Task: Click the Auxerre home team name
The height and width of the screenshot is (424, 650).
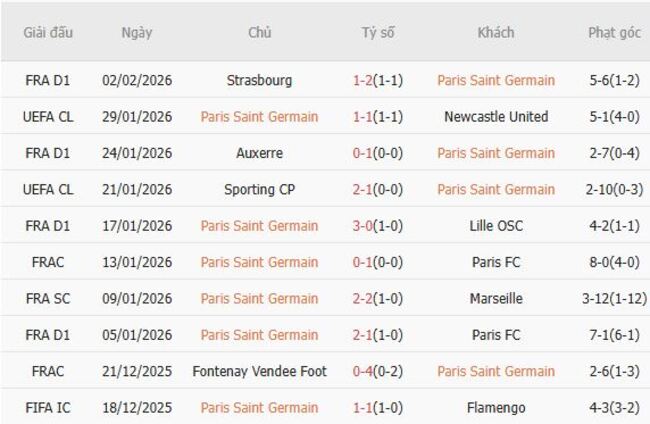Action: [259, 153]
